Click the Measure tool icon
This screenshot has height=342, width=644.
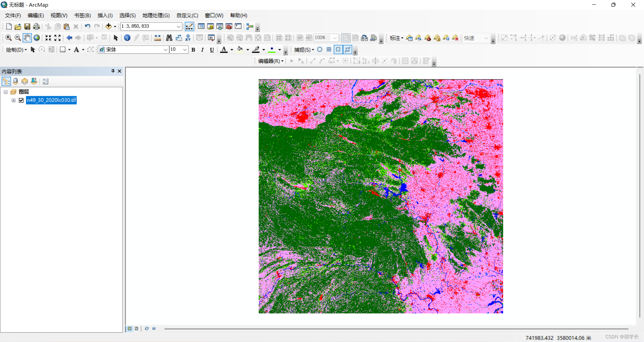[157, 38]
